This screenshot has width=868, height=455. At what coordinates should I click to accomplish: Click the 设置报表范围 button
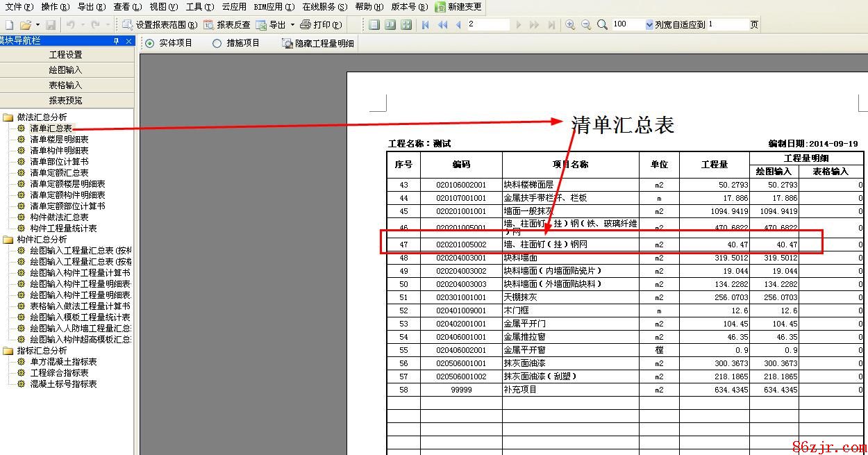(x=154, y=25)
